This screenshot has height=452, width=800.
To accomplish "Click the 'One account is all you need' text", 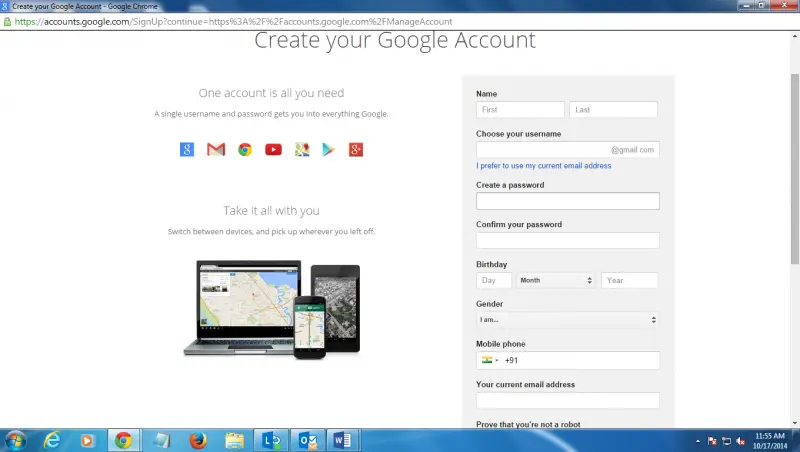I will coord(271,93).
